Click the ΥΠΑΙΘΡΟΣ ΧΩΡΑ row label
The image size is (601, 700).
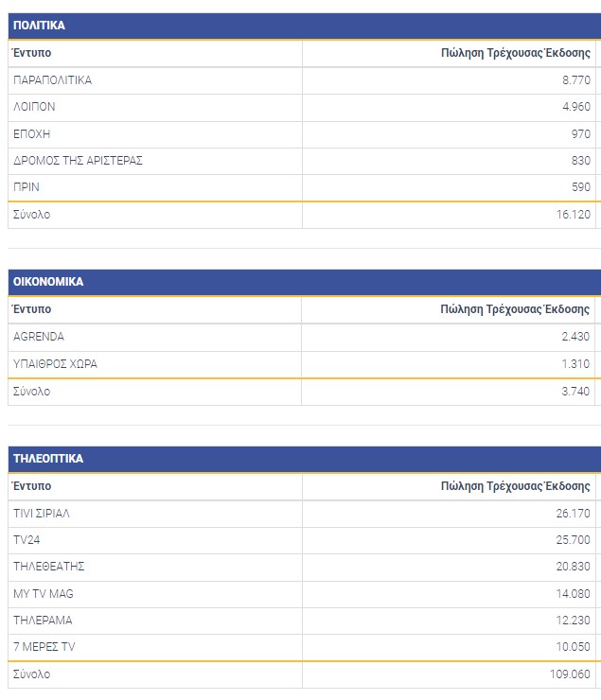(x=55, y=364)
